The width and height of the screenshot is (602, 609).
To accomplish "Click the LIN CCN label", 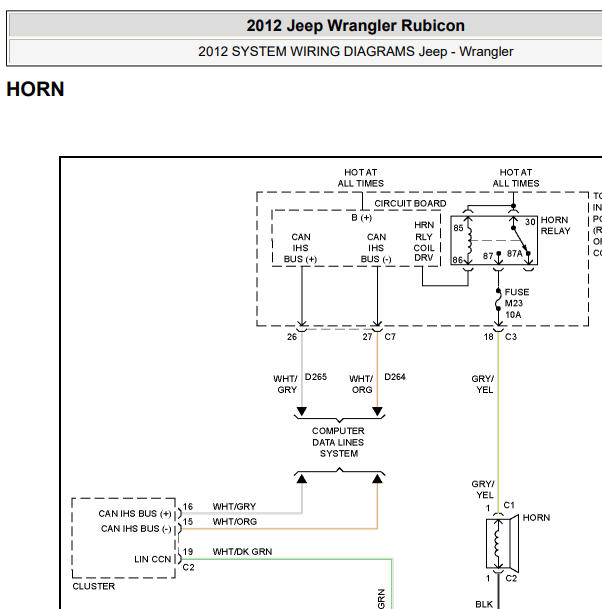I will (x=153, y=559).
